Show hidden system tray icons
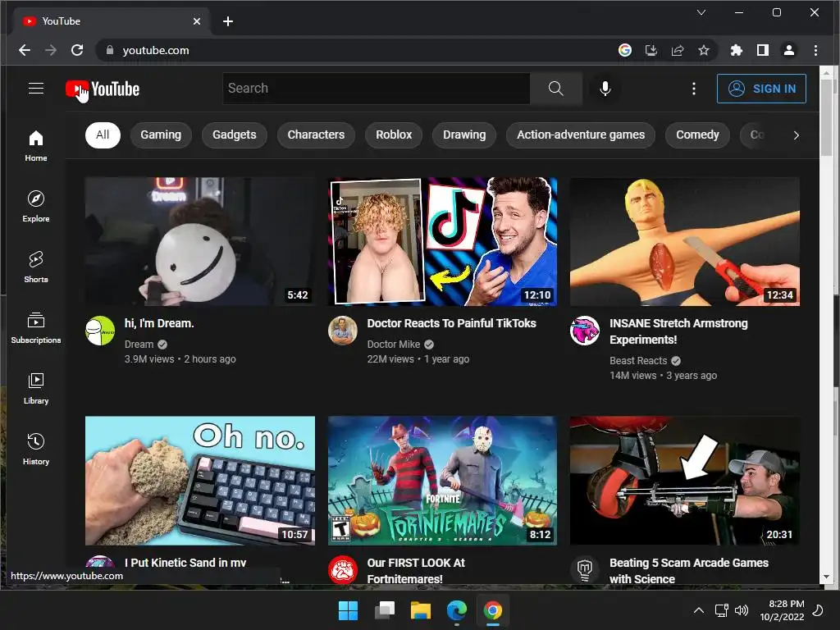Viewport: 840px width, 630px height. pyautogui.click(x=699, y=610)
